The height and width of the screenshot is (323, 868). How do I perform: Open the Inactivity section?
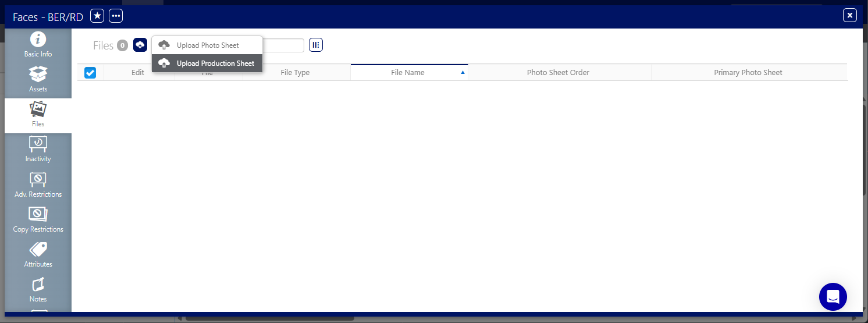(38, 150)
